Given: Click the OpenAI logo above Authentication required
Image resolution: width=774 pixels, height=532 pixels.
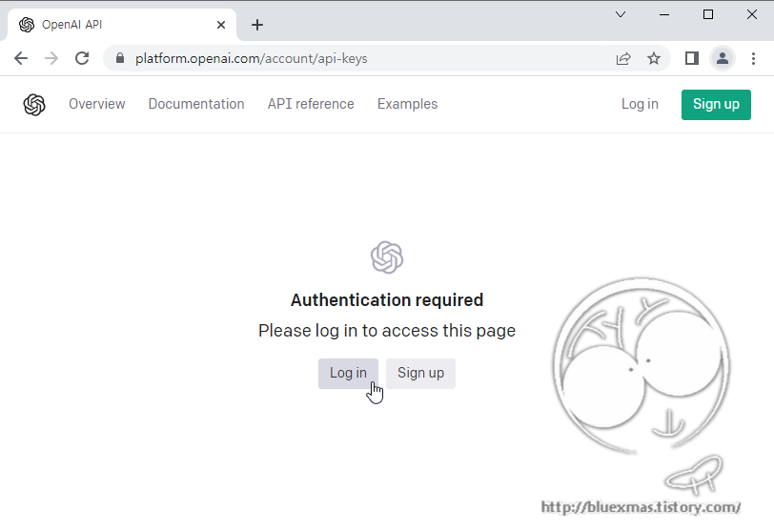Looking at the screenshot, I should (387, 257).
